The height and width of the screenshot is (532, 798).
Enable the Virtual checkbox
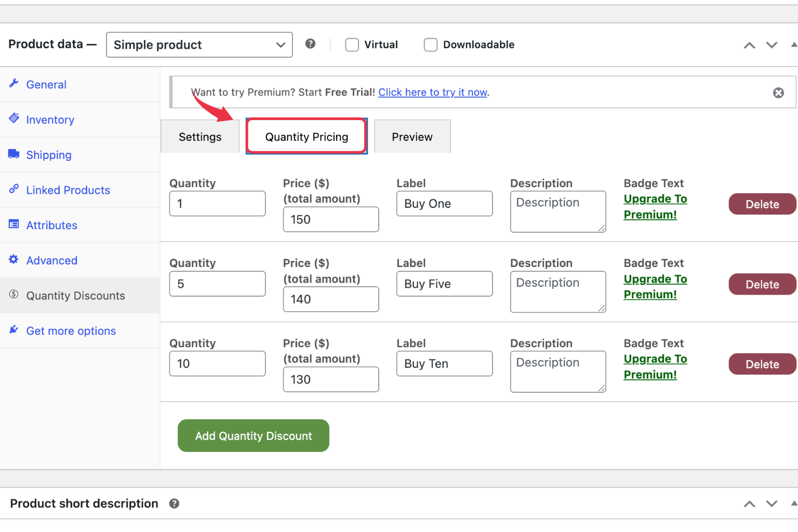click(x=352, y=45)
